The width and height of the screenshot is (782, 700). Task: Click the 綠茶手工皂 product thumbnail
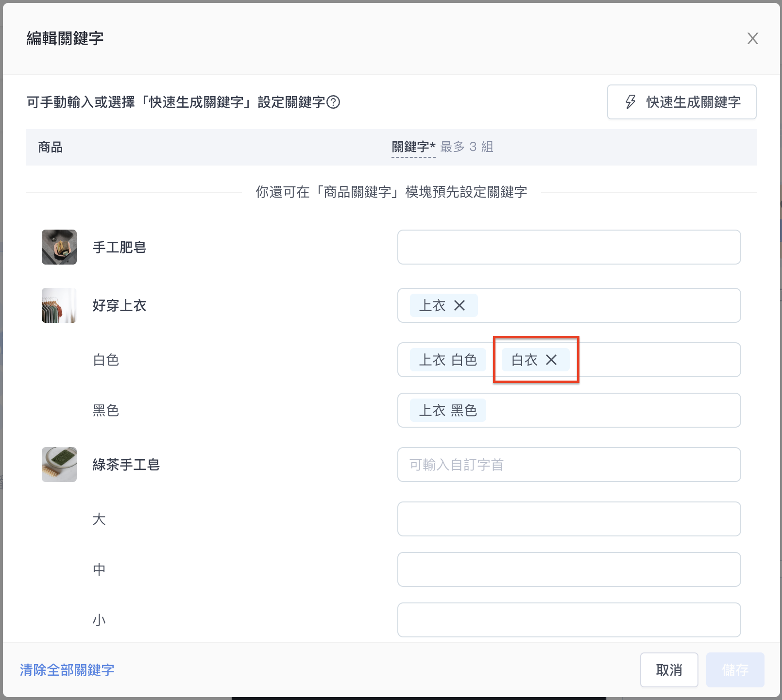pos(59,465)
